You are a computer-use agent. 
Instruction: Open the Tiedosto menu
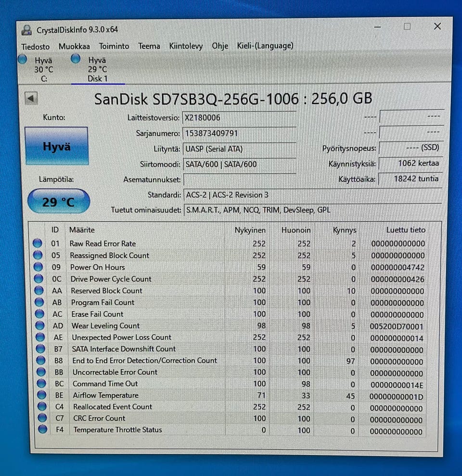coord(36,47)
